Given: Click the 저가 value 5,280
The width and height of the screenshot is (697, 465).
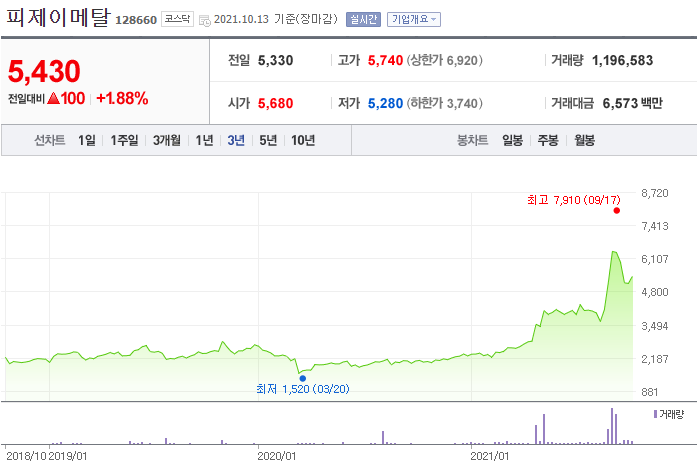Looking at the screenshot, I should tap(385, 104).
